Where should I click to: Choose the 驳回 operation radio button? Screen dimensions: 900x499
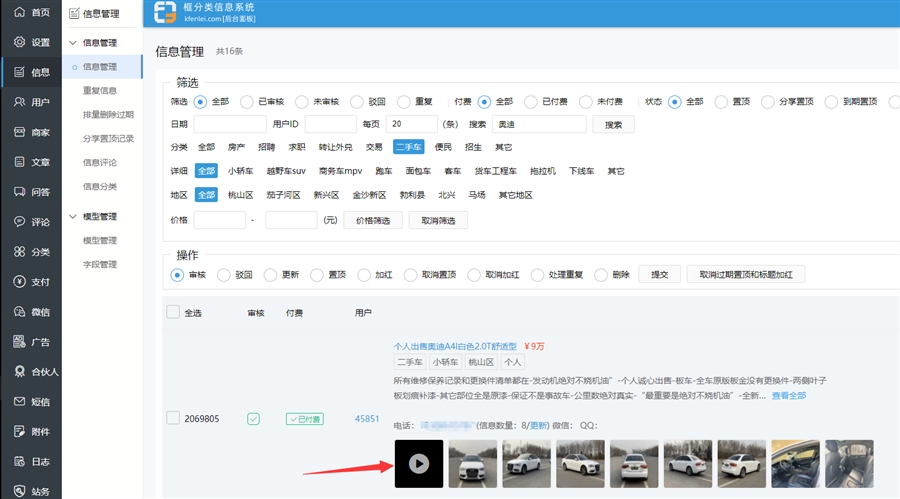click(224, 275)
